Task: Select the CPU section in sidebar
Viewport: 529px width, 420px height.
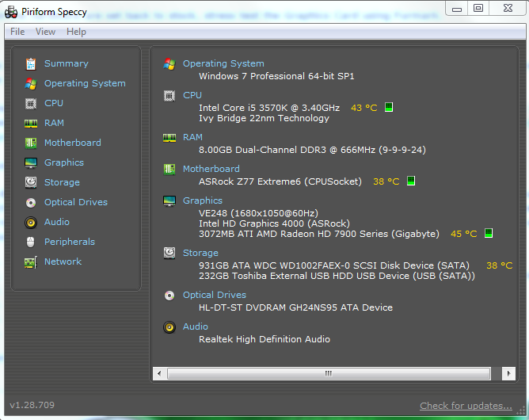Action: [54, 103]
